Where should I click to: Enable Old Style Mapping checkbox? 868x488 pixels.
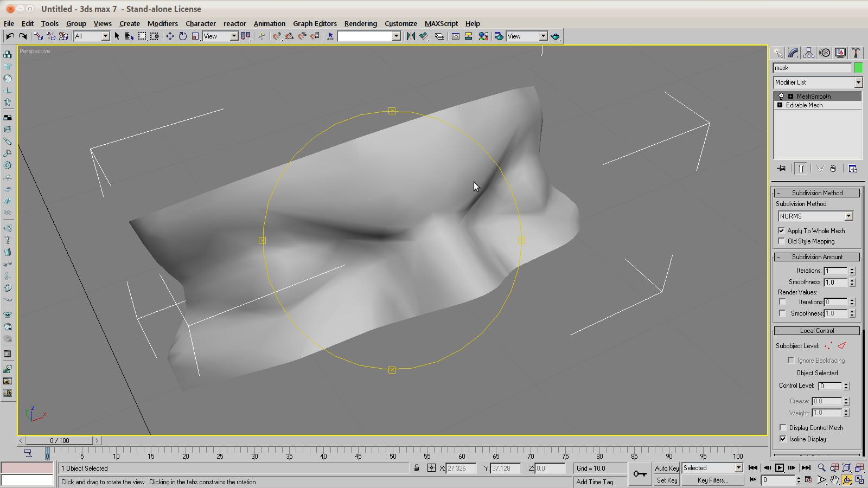[x=782, y=241]
